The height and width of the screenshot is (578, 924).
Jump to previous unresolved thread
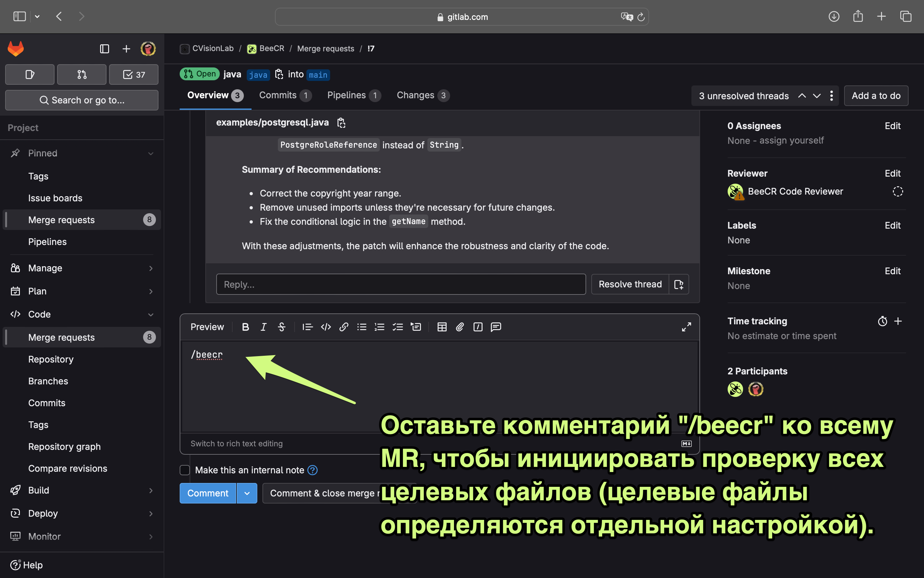(802, 96)
